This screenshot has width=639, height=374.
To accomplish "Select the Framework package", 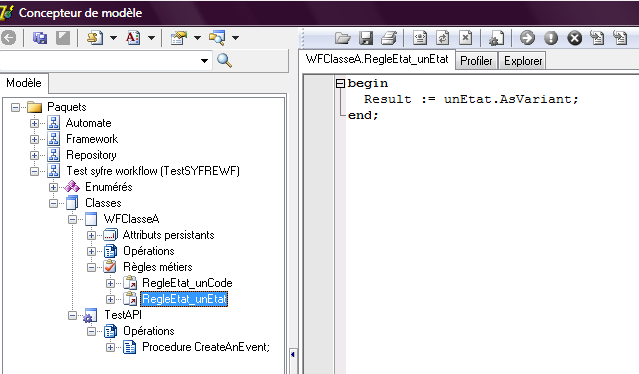I will coord(92,139).
